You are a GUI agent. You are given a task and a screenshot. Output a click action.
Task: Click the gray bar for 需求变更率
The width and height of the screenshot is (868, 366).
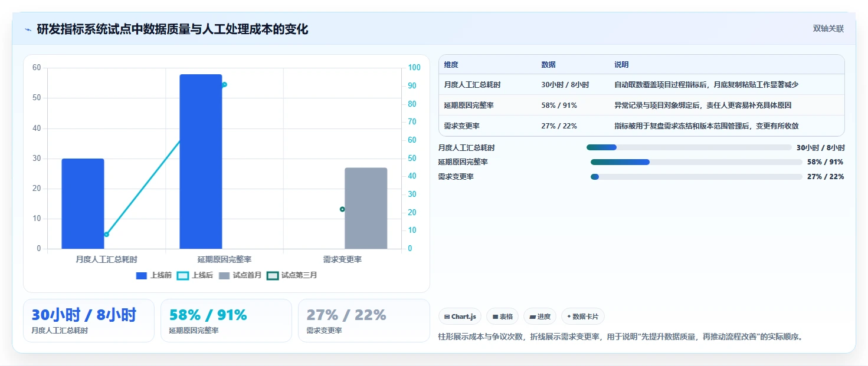(366, 208)
